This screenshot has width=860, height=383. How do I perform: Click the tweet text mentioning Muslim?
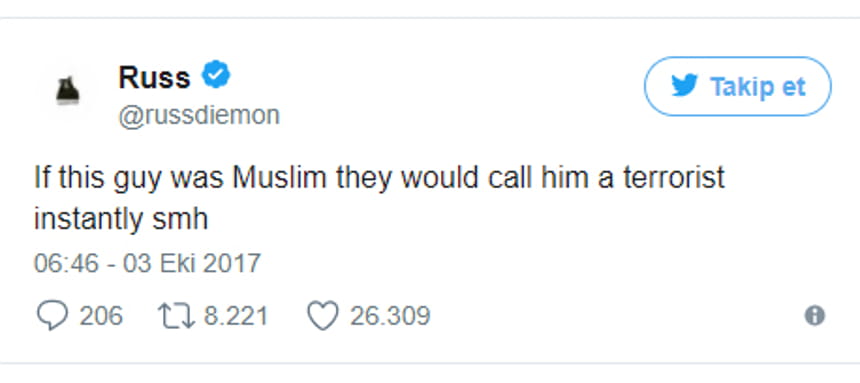tap(380, 198)
